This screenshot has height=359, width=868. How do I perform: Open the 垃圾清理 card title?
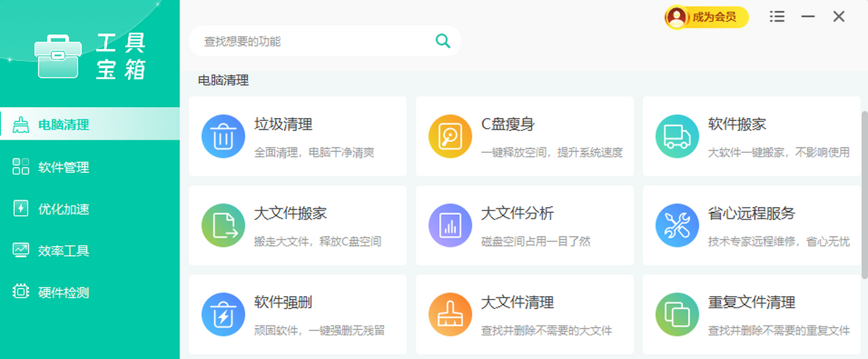[x=284, y=124]
